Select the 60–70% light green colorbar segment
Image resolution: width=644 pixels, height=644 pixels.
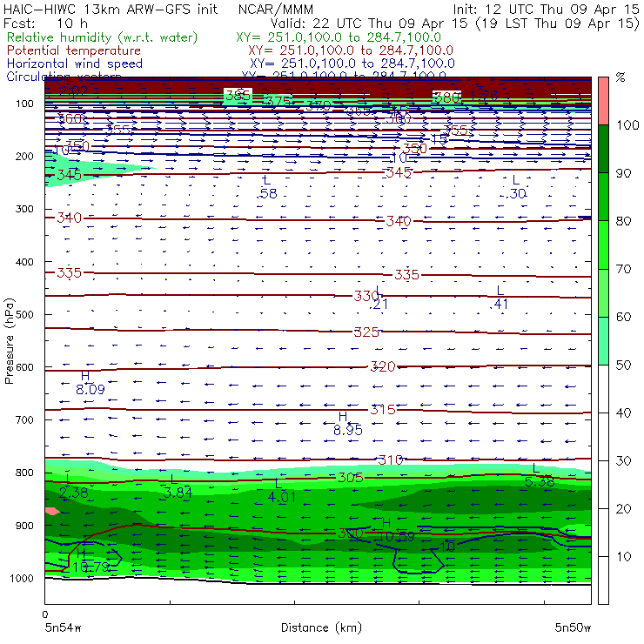click(603, 292)
